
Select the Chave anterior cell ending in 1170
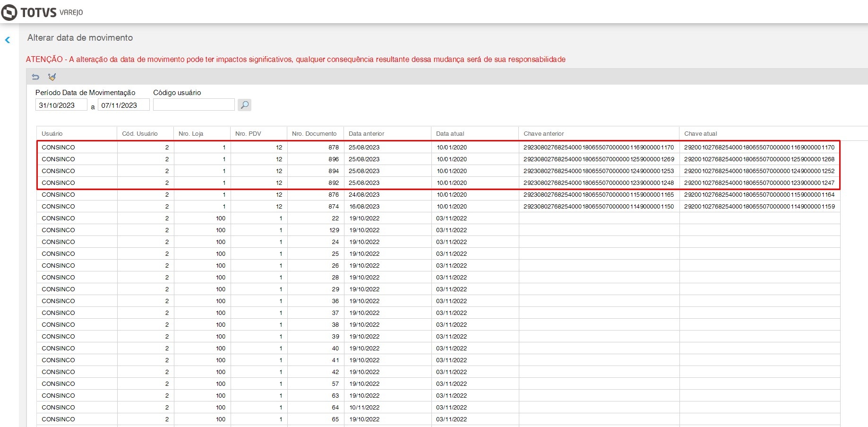599,147
